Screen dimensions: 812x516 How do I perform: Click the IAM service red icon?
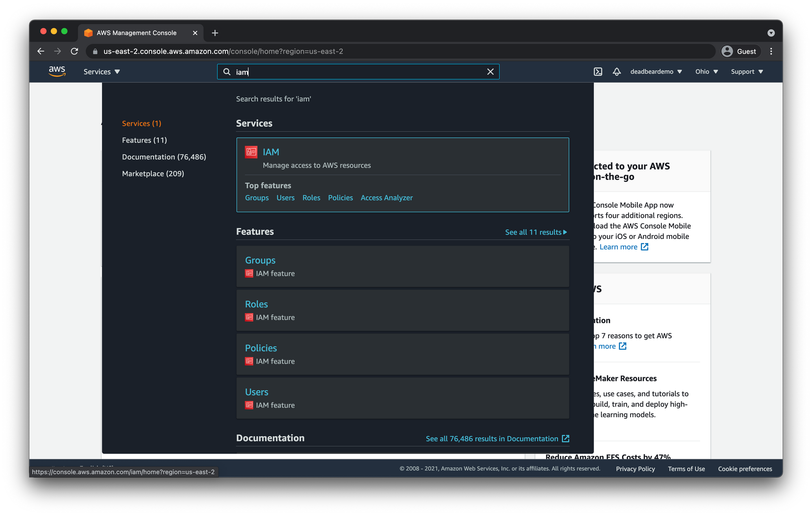pos(251,152)
